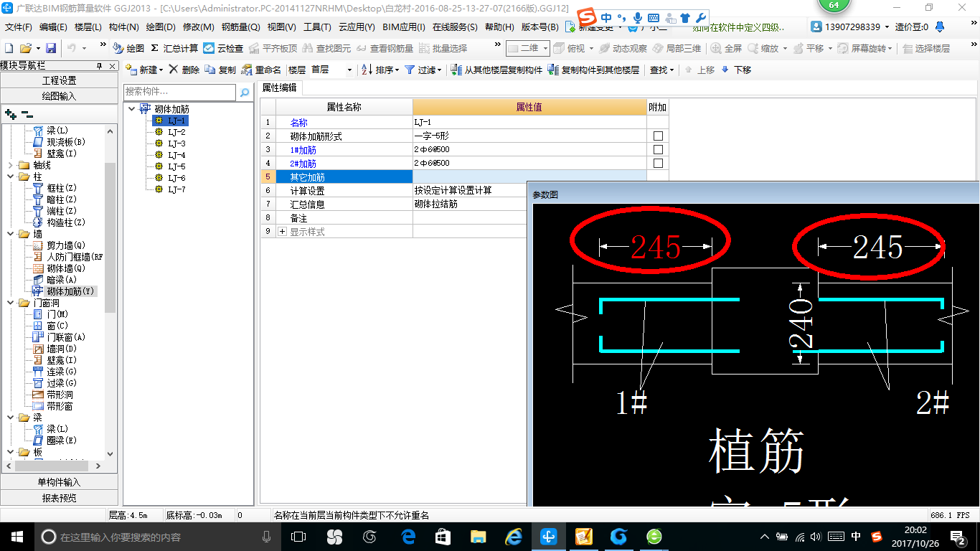Click the 其它加筋 property value cell
This screenshot has width=980, height=551.
[x=529, y=176]
